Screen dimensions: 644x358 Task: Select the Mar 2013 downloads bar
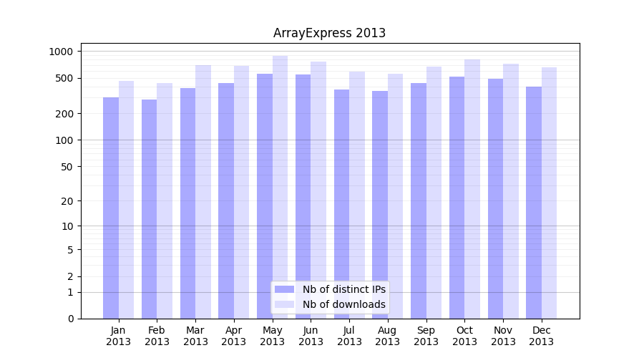tap(203, 191)
